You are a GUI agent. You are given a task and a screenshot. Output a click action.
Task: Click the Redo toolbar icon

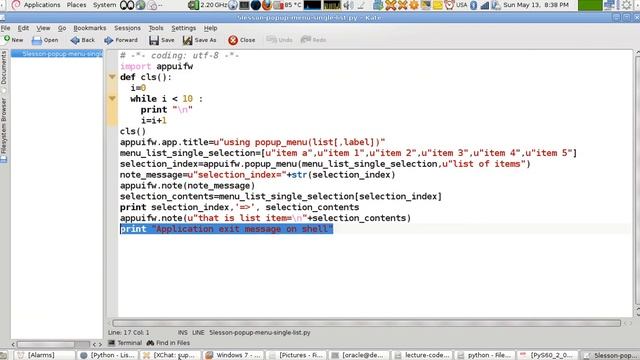coord(306,40)
